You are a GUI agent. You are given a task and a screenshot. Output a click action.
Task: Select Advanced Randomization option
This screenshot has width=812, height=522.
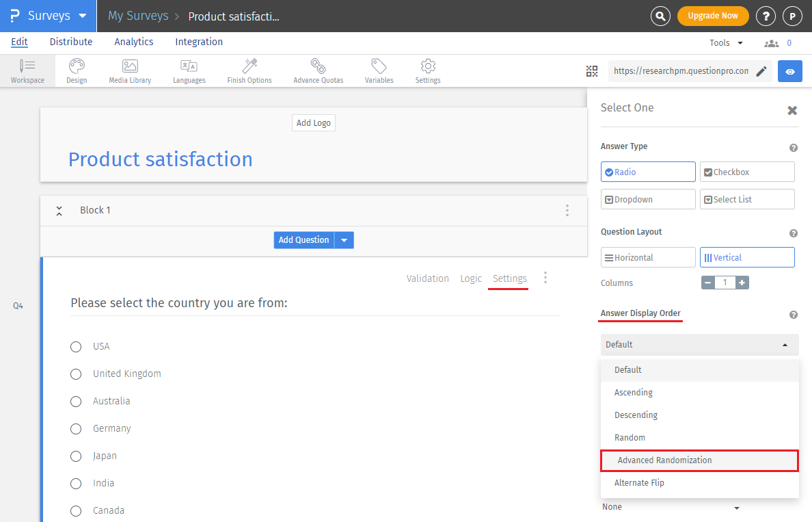[x=699, y=460]
